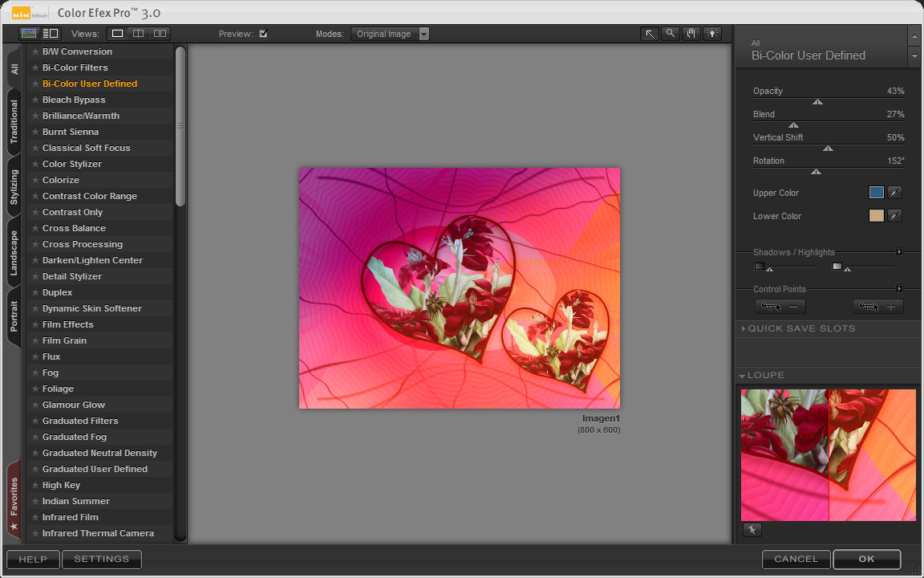Open the SETTINGS dialog
The height and width of the screenshot is (578, 924).
(101, 559)
